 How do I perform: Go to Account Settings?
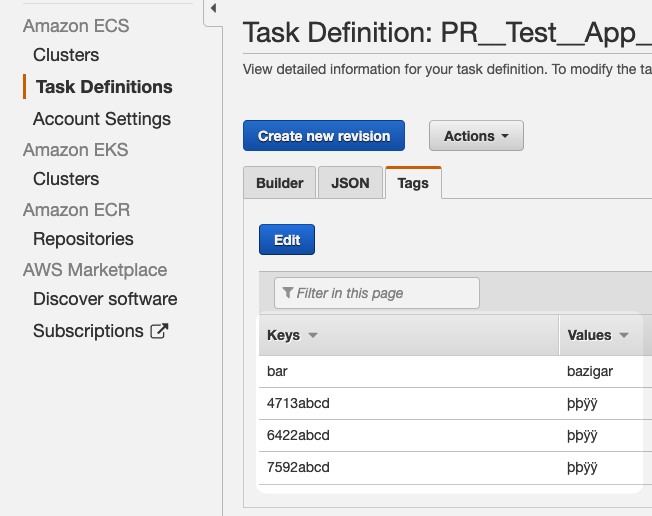point(102,119)
